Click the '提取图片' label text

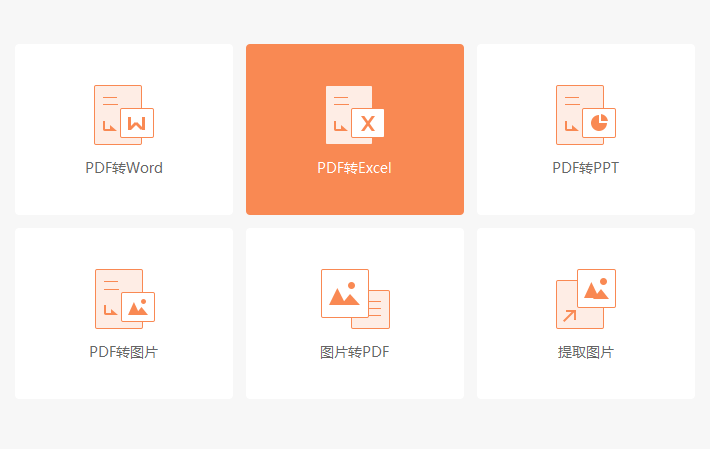585,352
